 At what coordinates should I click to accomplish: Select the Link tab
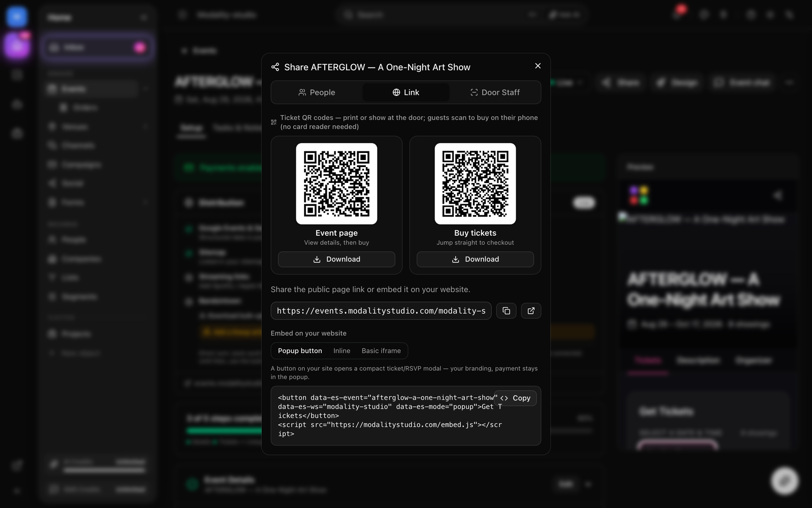(406, 92)
